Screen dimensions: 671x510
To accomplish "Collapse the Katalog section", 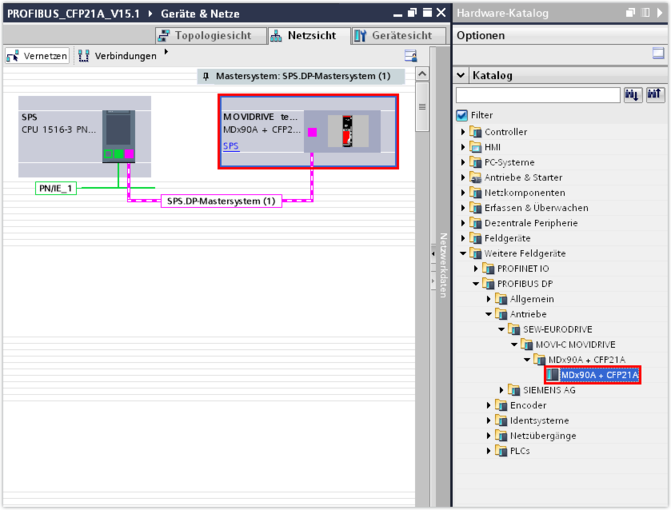I will [x=462, y=75].
